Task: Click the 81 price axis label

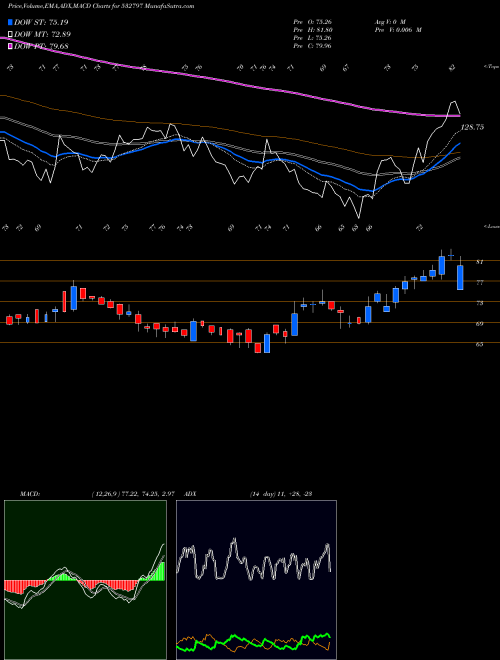Action: click(479, 262)
